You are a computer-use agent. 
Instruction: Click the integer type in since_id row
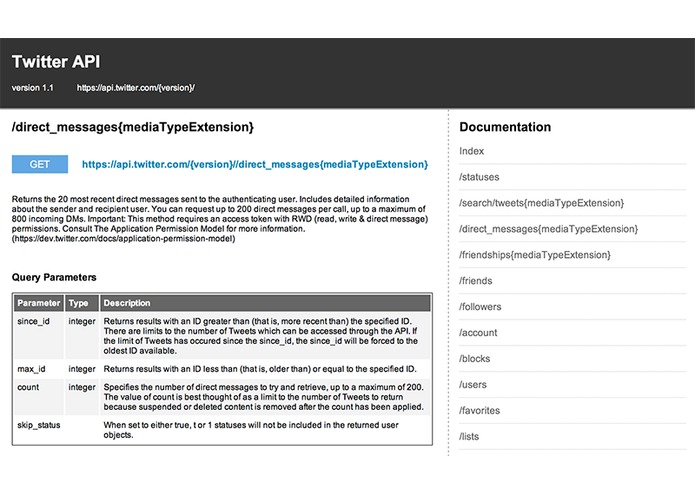click(x=82, y=321)
